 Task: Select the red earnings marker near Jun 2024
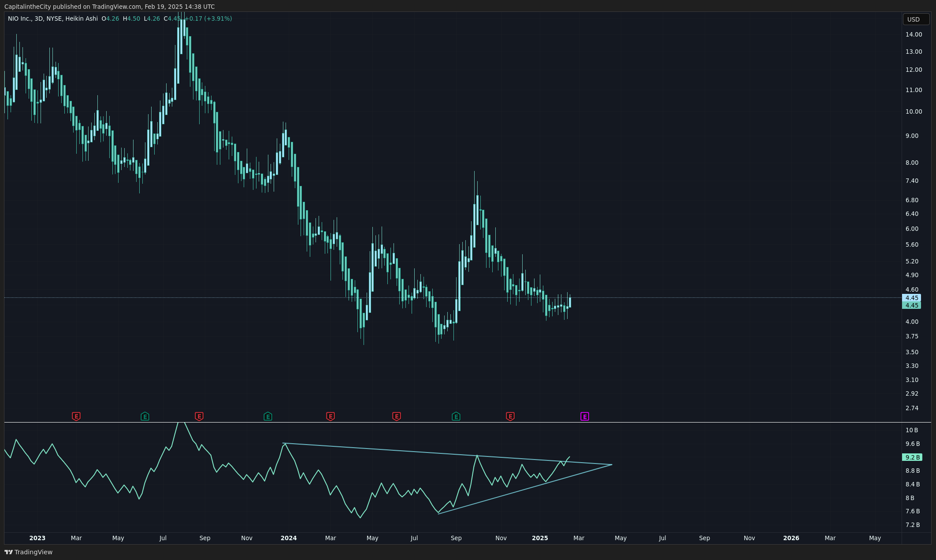point(397,416)
